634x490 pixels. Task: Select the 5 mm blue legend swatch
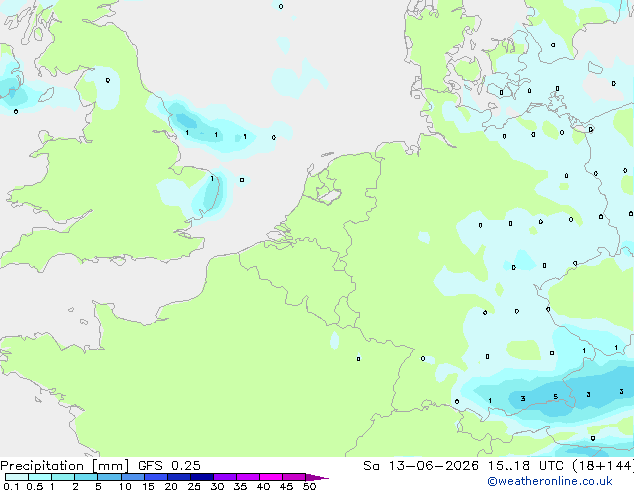coord(109,477)
